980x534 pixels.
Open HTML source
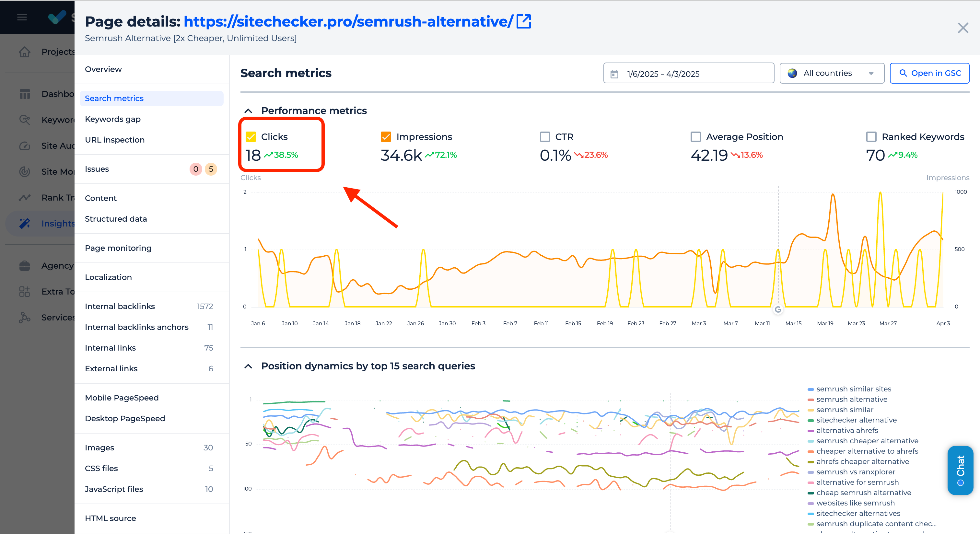[x=110, y=518]
